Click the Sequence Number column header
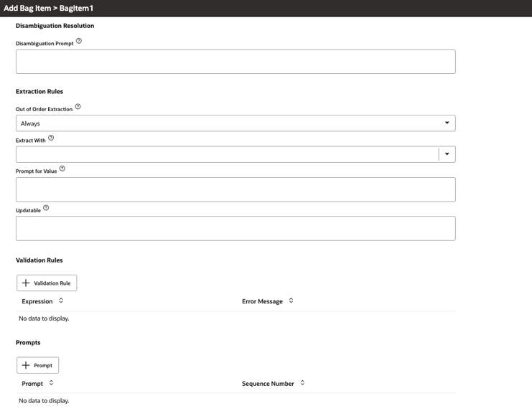 (x=268, y=384)
